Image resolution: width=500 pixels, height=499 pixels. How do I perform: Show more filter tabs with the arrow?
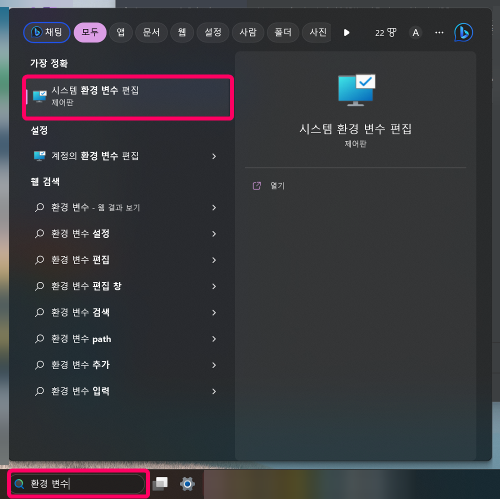point(347,33)
